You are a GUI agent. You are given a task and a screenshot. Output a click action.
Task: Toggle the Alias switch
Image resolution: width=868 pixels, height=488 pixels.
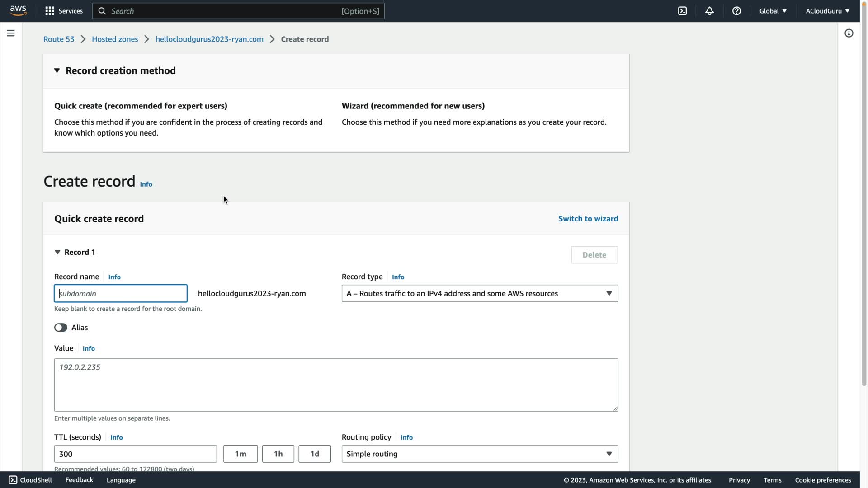[61, 328]
